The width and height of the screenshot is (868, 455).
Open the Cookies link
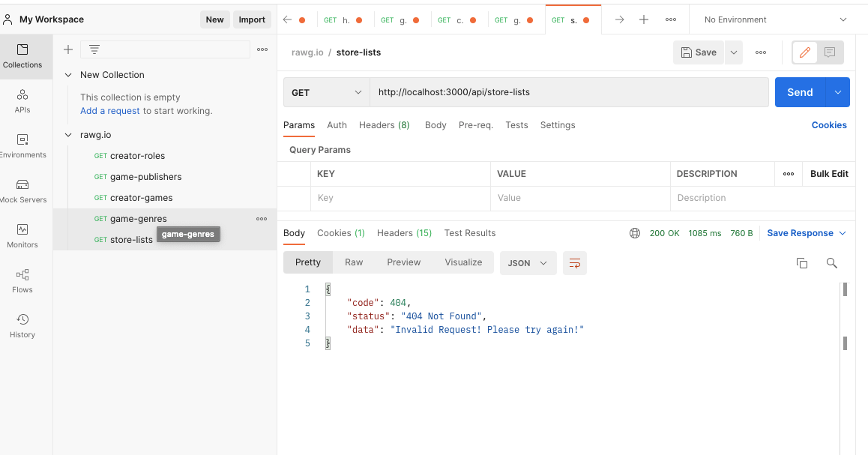[829, 125]
